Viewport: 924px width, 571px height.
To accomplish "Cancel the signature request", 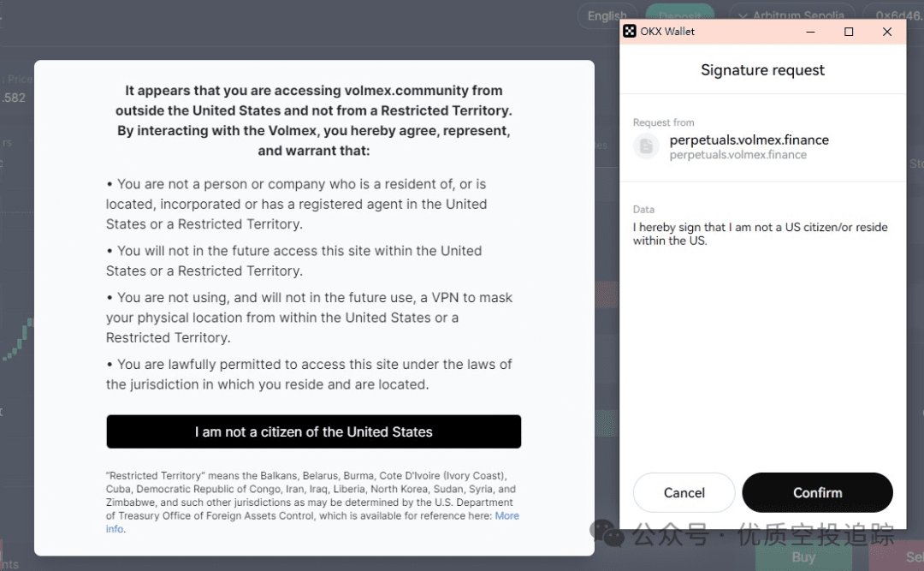I will pos(684,492).
